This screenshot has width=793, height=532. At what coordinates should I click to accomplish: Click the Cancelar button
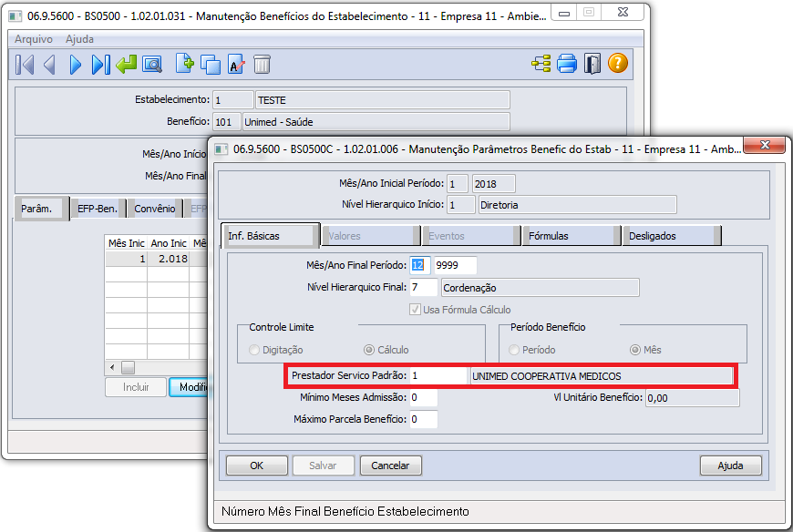390,465
